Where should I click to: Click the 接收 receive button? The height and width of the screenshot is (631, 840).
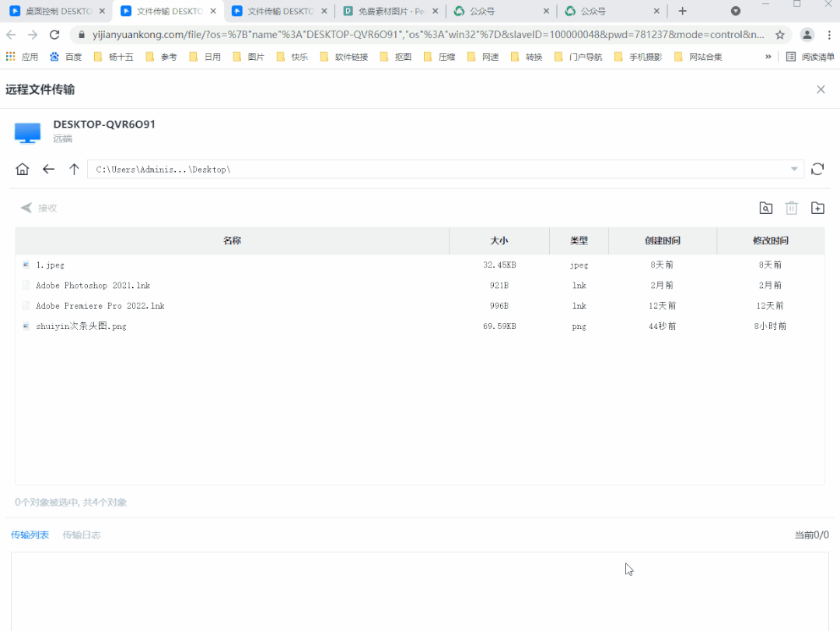pyautogui.click(x=39, y=208)
